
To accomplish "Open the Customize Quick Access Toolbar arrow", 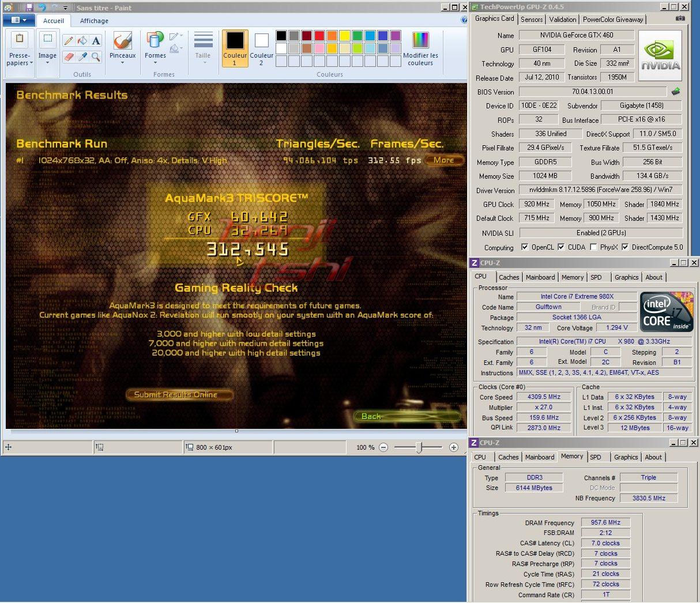I will [x=65, y=8].
